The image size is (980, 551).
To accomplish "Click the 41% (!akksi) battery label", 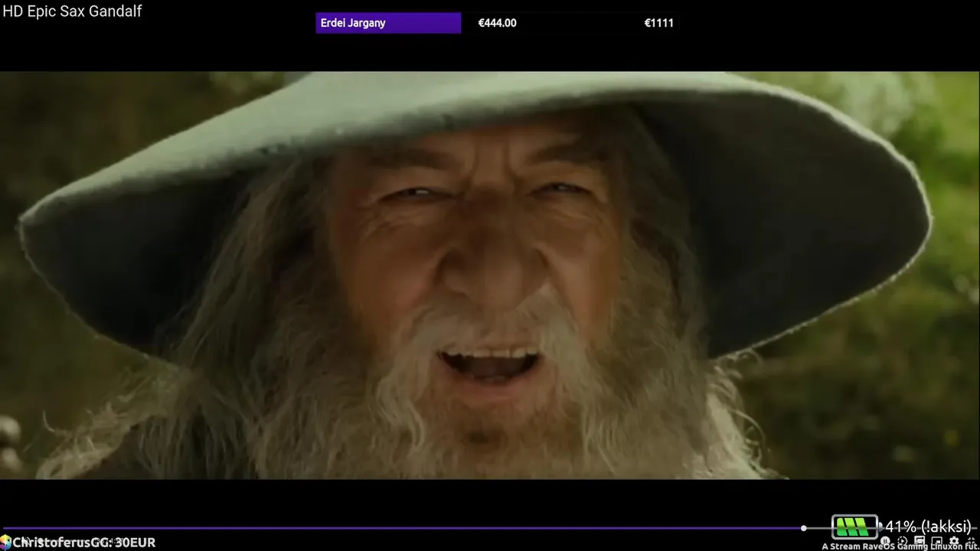I will point(928,527).
